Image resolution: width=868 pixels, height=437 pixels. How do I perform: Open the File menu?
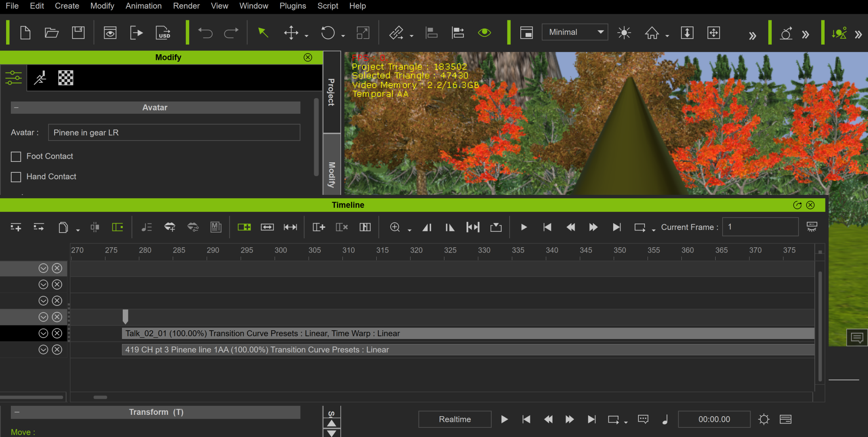coord(12,6)
